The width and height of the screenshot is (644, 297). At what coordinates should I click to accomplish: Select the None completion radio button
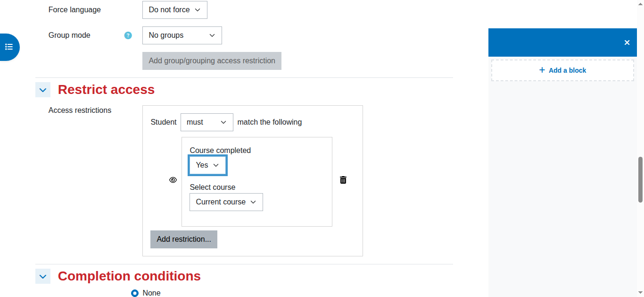(x=135, y=293)
